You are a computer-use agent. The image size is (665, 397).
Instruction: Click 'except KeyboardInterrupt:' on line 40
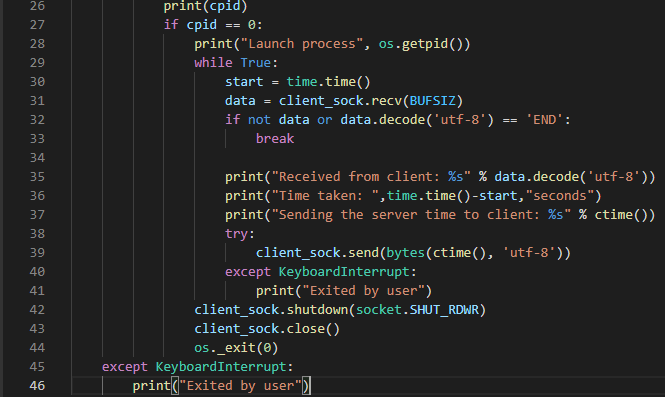pos(321,271)
